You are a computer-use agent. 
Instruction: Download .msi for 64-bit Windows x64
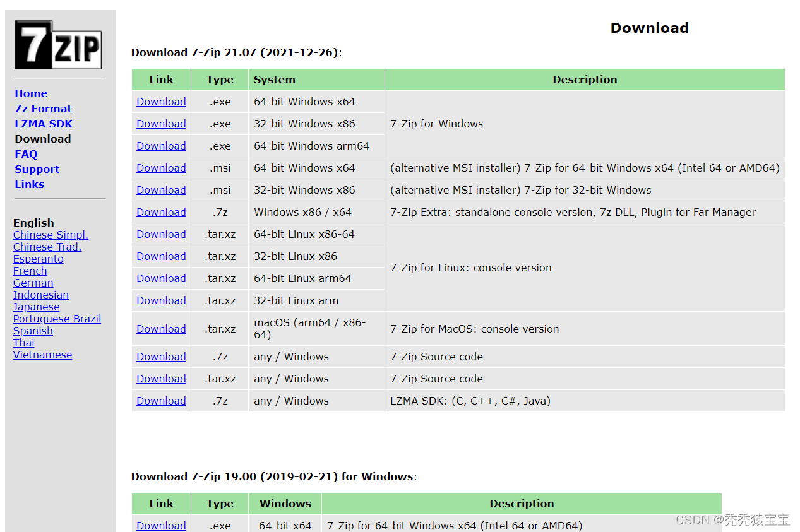point(161,168)
